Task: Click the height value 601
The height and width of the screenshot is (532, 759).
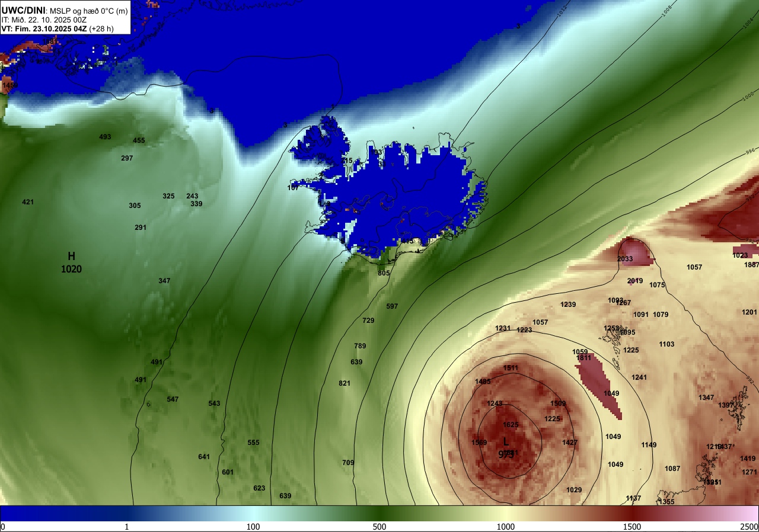Action: tap(228, 472)
